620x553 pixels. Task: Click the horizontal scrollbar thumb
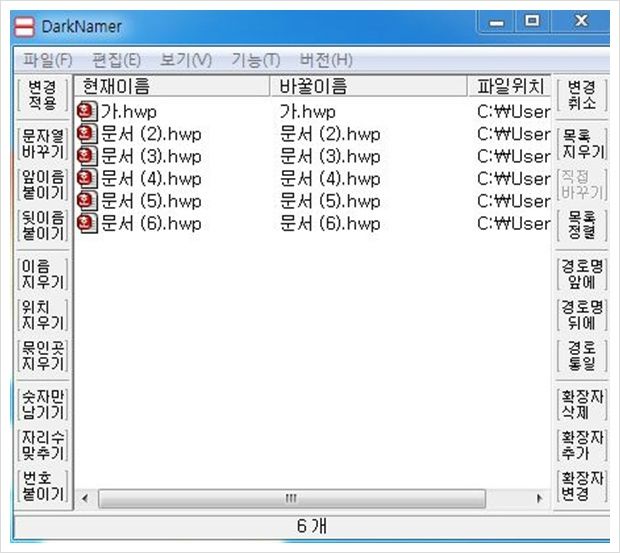[292, 498]
